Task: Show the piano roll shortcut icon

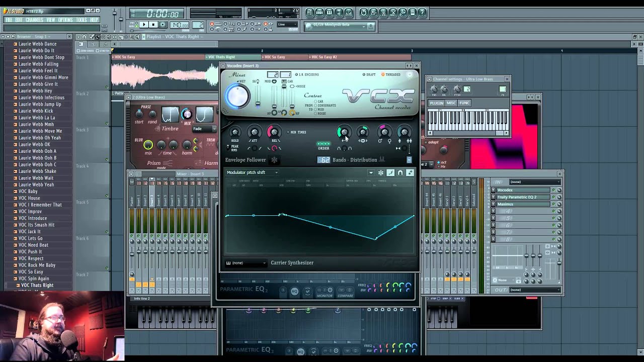Action: (x=329, y=13)
